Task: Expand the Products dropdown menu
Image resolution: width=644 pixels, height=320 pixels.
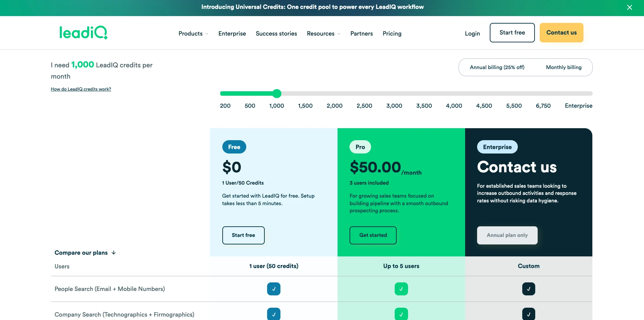Action: coord(193,34)
